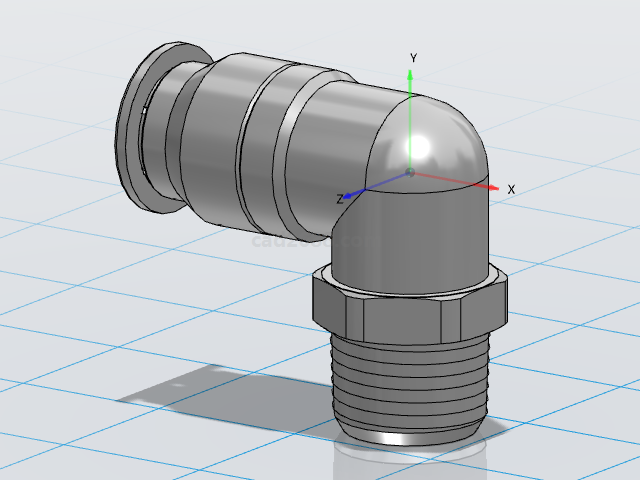
Task: Click the Z axis label
Action: click(x=340, y=199)
